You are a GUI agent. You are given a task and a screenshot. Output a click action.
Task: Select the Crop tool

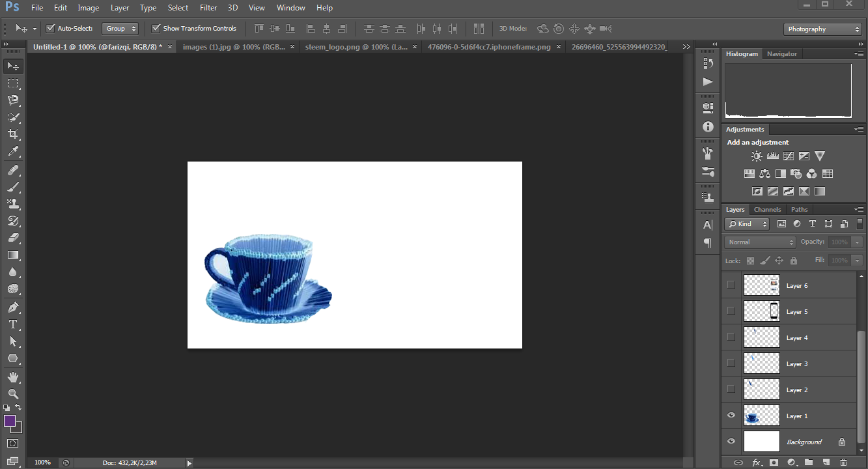13,134
